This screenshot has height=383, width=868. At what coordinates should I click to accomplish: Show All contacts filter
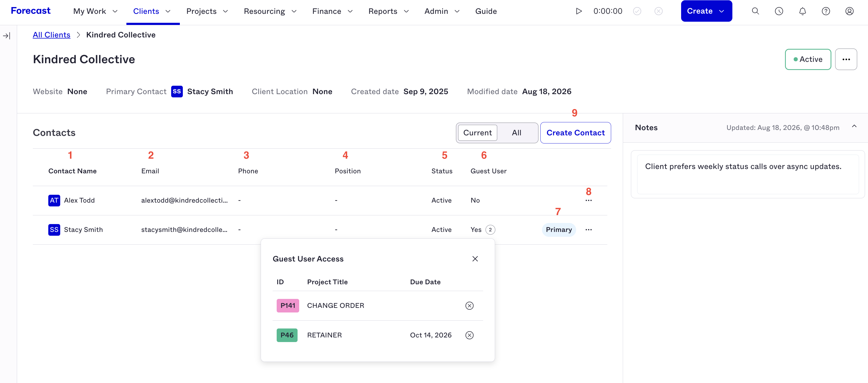tap(516, 133)
